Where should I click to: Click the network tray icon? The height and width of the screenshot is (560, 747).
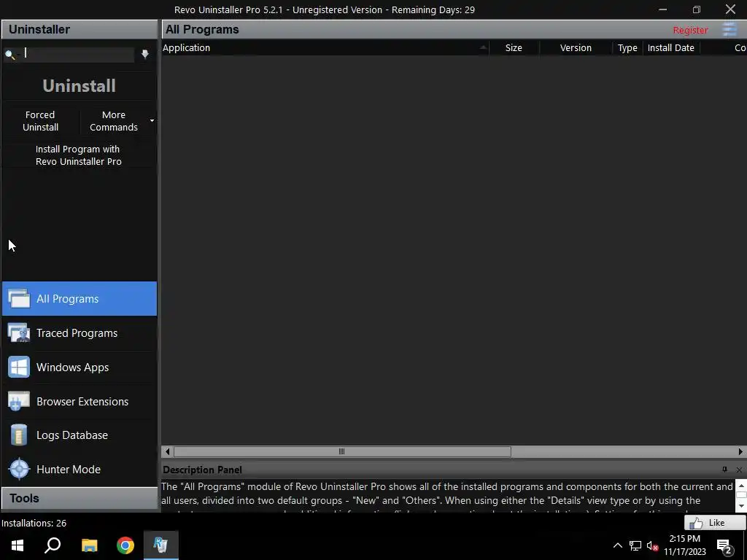point(635,545)
